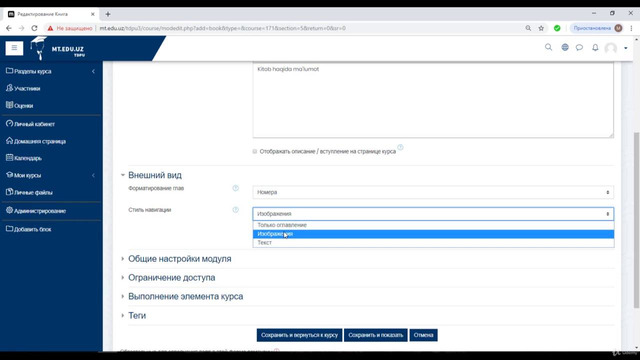Viewport: 640px width, 360px height.
Task: Go forward in browser
Action: point(21,28)
